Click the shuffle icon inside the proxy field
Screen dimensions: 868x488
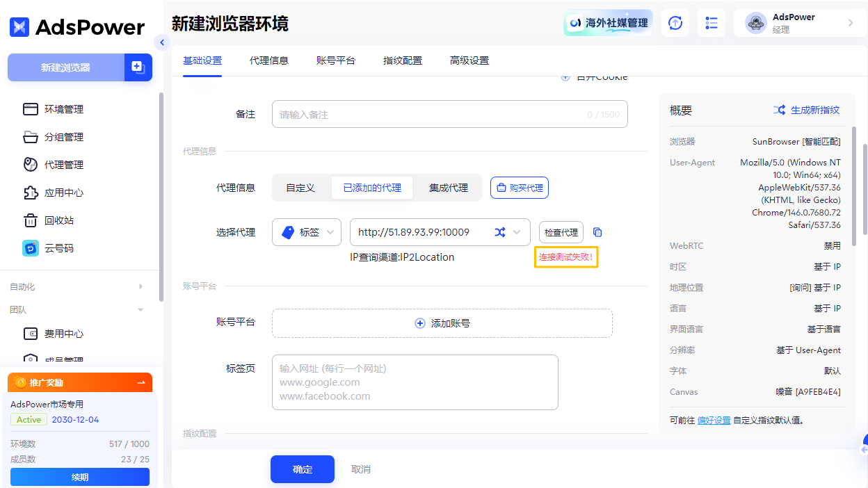(x=501, y=231)
